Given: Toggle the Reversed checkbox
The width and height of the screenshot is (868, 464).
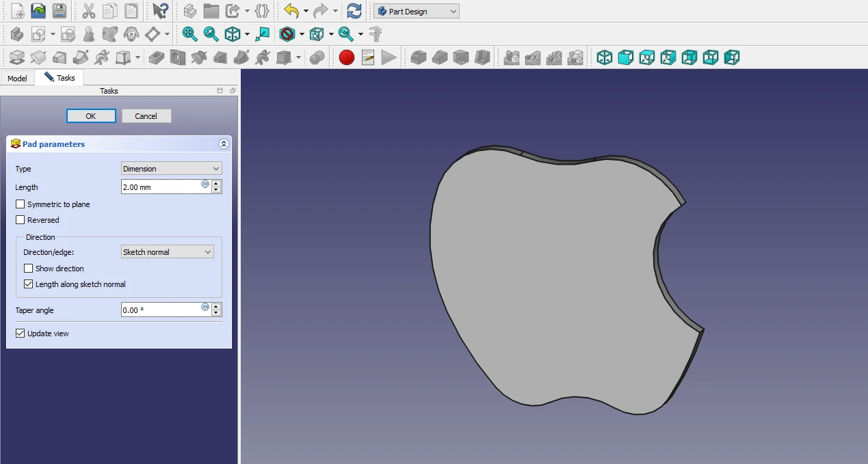Looking at the screenshot, I should pos(21,220).
